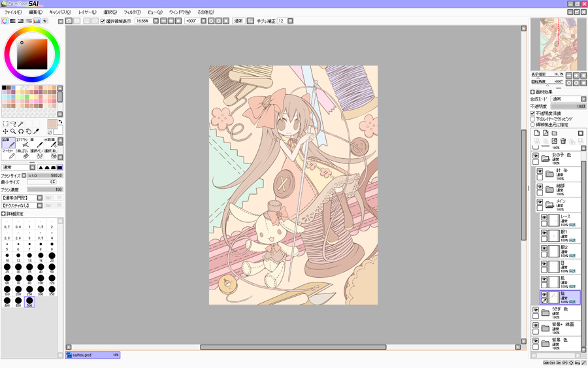Hide the レース layer eye icon
The width and height of the screenshot is (588, 368).
tap(544, 217)
